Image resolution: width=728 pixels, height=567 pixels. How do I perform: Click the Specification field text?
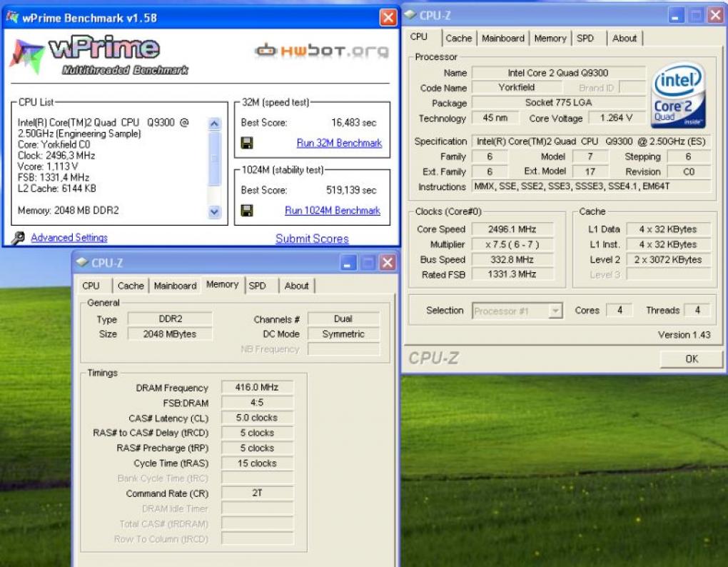click(x=592, y=141)
